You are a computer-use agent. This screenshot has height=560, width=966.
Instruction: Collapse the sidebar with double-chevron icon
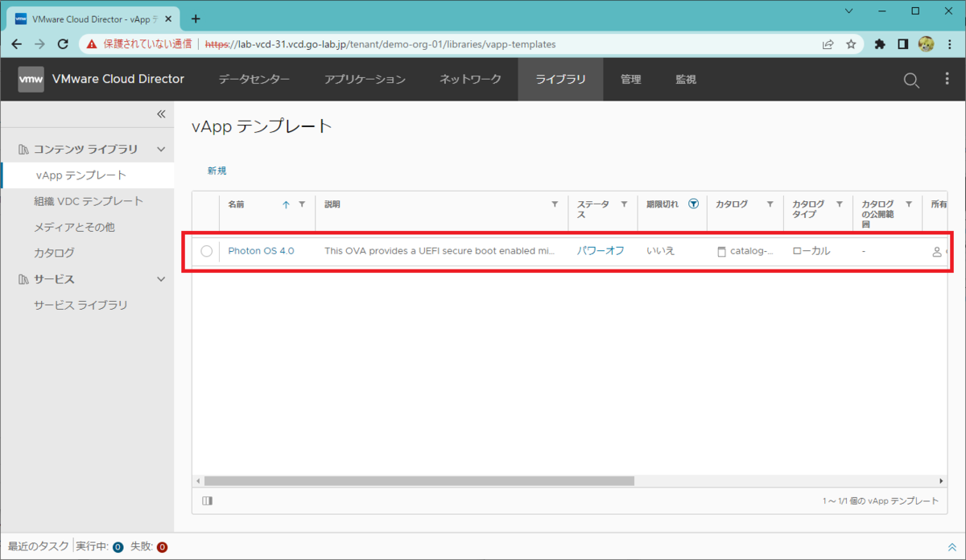click(161, 114)
